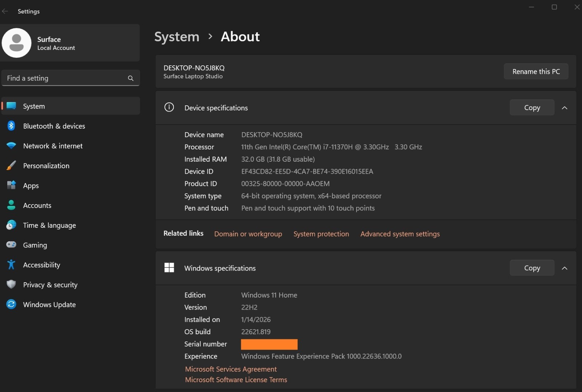
Task: Click Rename this PC button
Action: tap(536, 72)
